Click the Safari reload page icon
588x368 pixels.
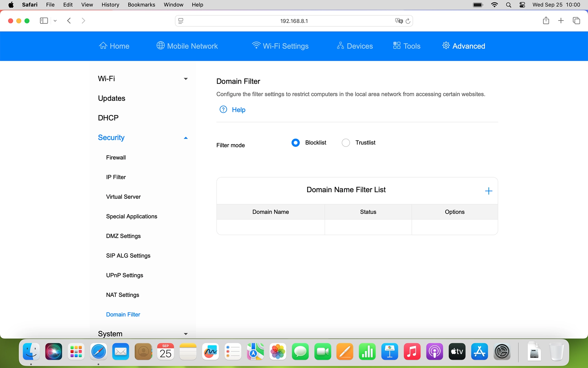408,21
